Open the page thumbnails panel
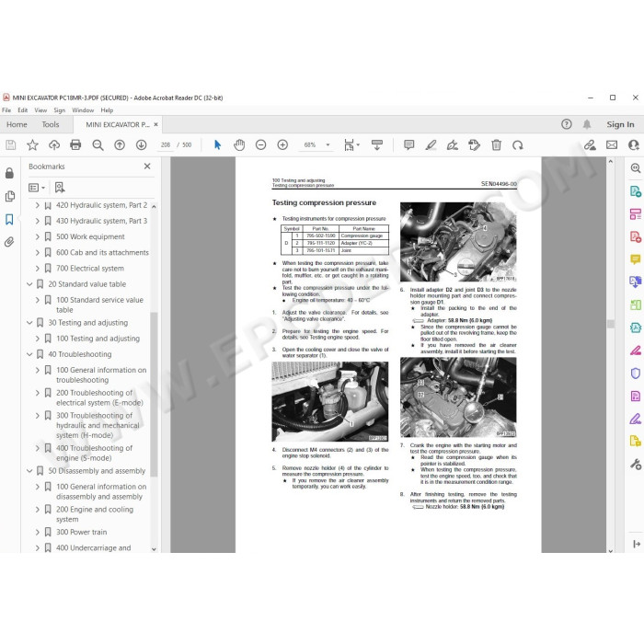644x644 pixels. tap(10, 196)
